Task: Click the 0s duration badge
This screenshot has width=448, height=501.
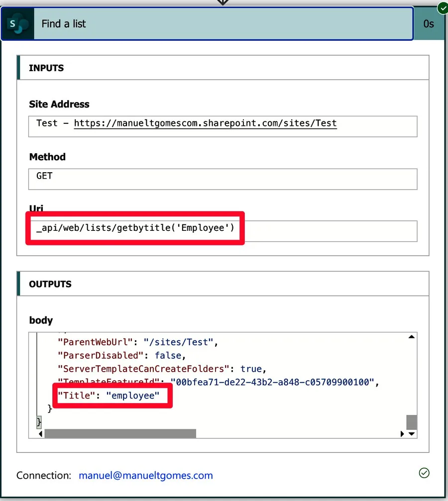Action: click(x=428, y=23)
